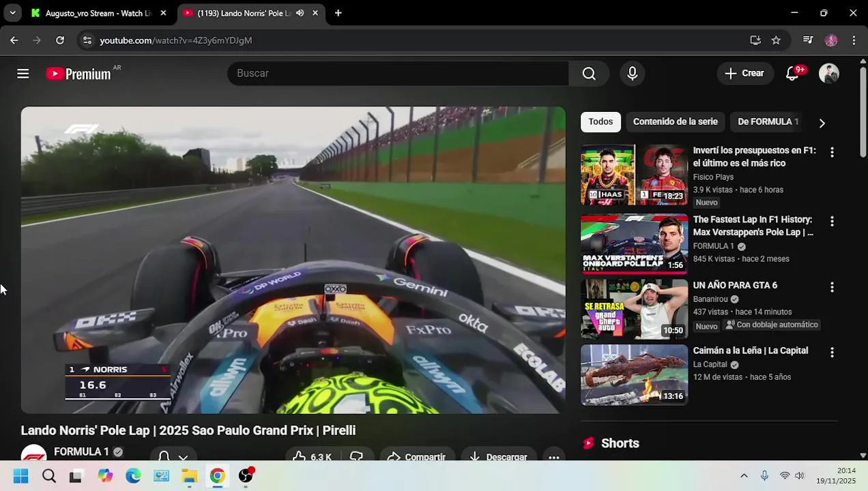
Task: Open Chrome media control icon
Action: tap(808, 40)
